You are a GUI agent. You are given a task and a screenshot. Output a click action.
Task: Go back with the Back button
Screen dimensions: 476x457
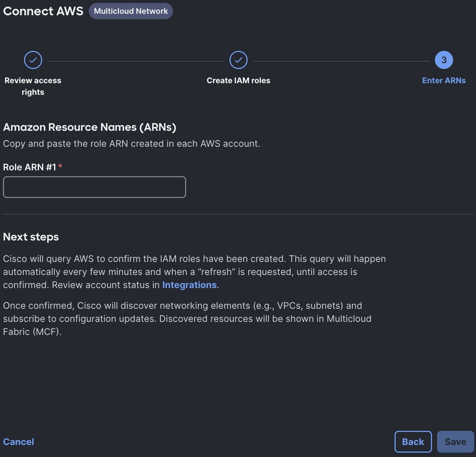pyautogui.click(x=413, y=442)
